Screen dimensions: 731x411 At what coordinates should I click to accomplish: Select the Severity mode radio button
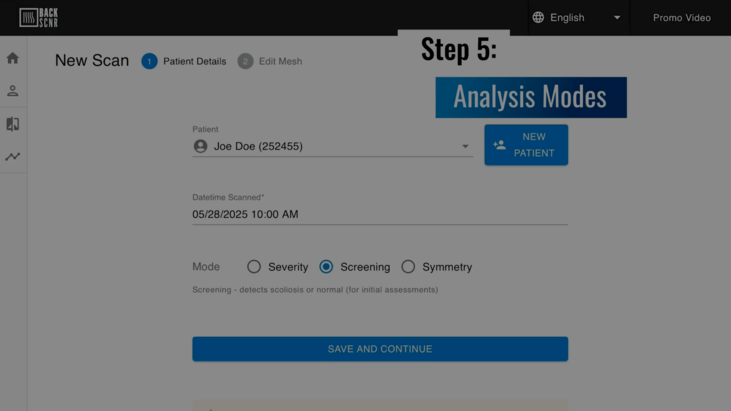click(x=254, y=267)
